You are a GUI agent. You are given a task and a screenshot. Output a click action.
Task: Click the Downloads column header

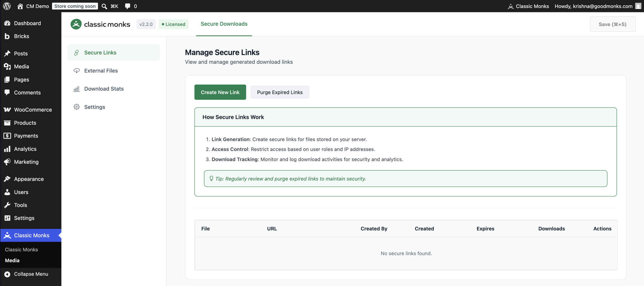pos(551,228)
